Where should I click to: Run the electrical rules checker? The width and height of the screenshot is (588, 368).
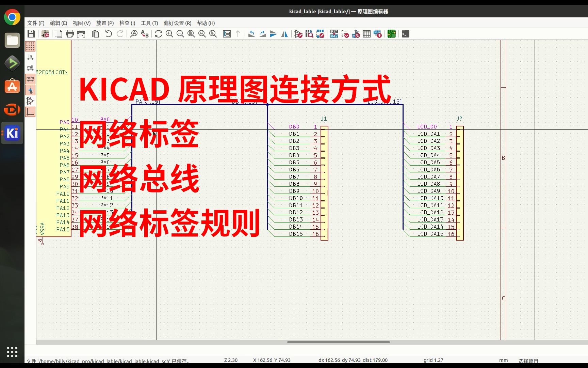[x=345, y=34]
